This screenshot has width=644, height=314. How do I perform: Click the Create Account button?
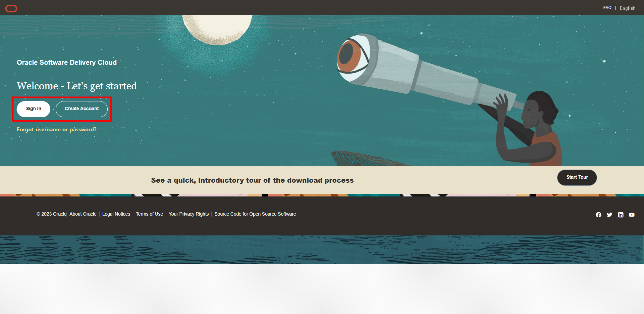(x=82, y=109)
